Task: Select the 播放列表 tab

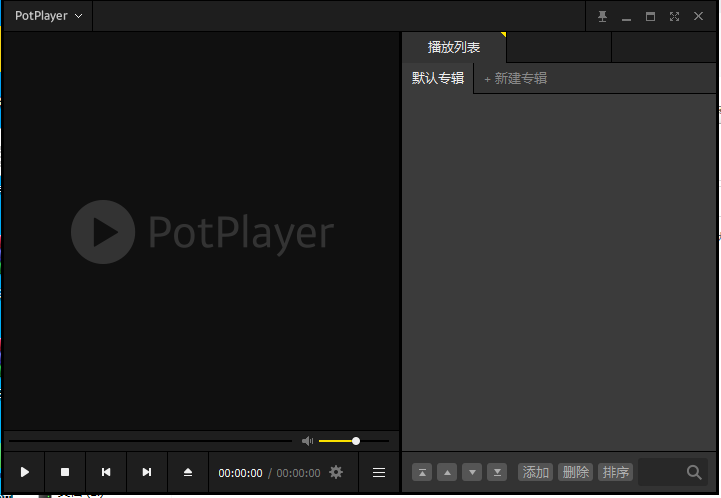Action: pyautogui.click(x=454, y=47)
